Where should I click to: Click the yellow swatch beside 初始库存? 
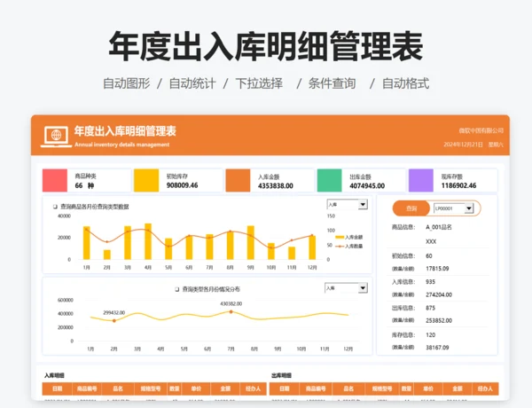(146, 180)
